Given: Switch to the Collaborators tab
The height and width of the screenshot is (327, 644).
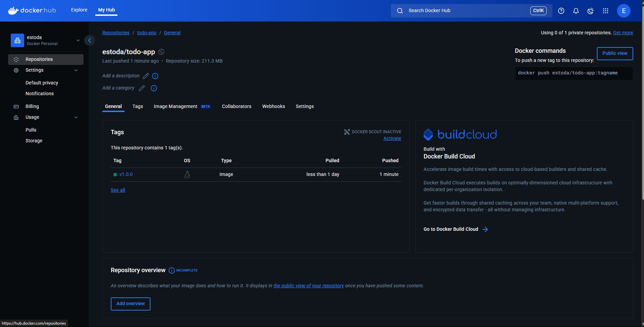Looking at the screenshot, I should pos(237,106).
